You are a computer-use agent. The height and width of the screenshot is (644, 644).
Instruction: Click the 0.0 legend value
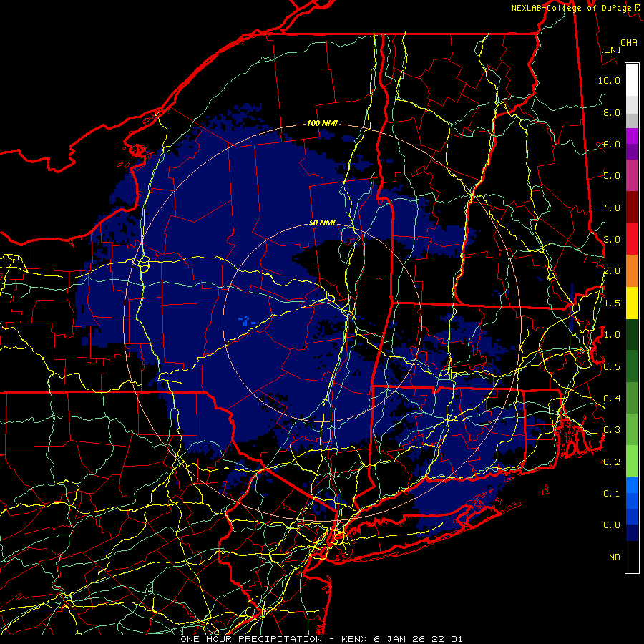(x=612, y=525)
